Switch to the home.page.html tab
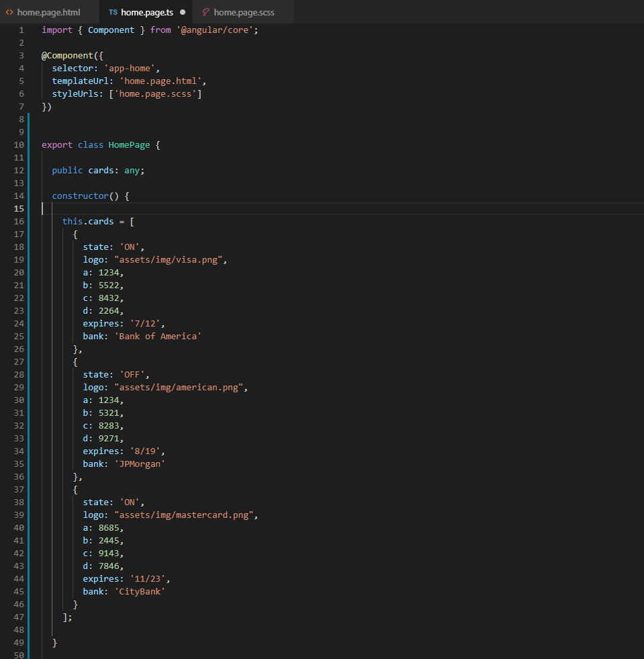This screenshot has height=659, width=644. click(49, 12)
